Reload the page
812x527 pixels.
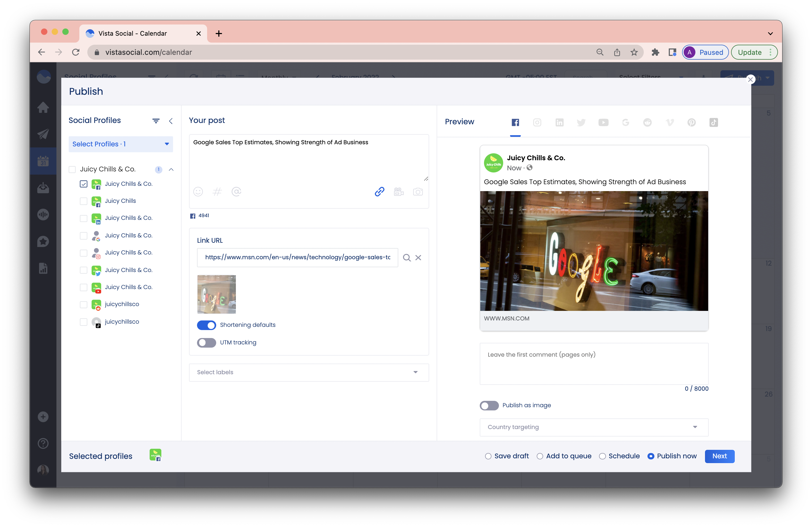coord(76,52)
